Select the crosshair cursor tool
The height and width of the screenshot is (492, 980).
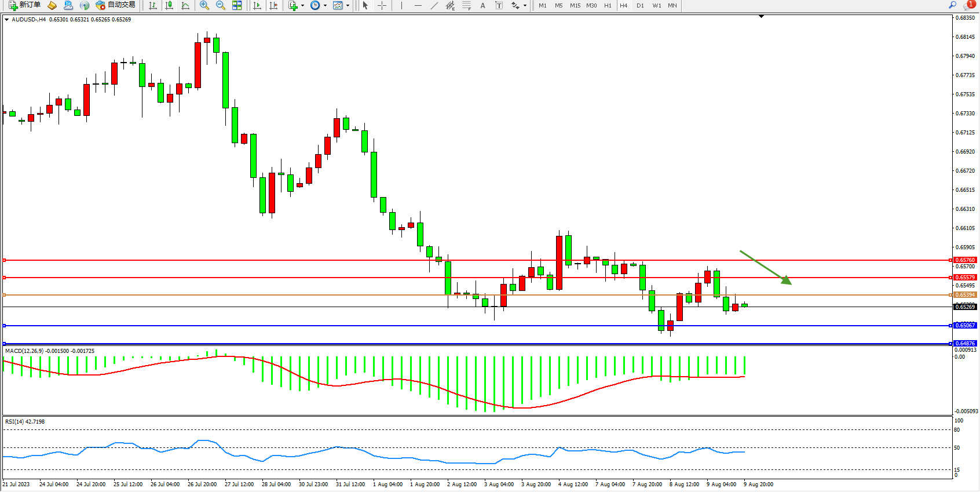click(382, 5)
